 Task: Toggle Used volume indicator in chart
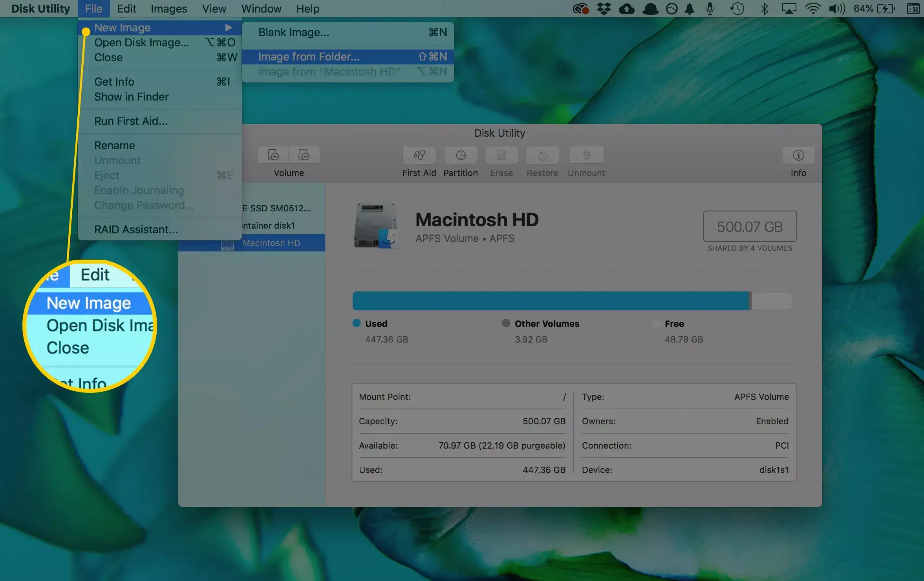point(355,323)
